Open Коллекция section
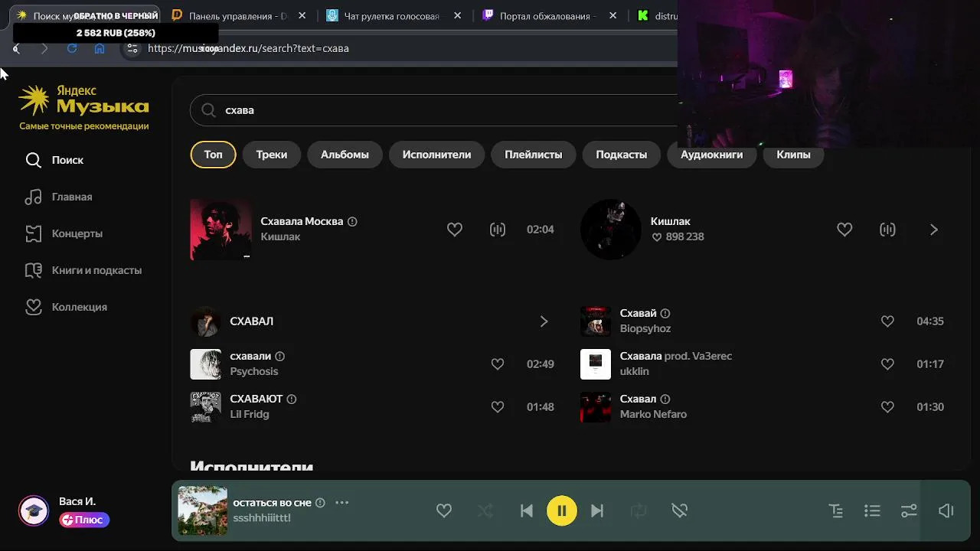The width and height of the screenshot is (980, 551). [66, 307]
